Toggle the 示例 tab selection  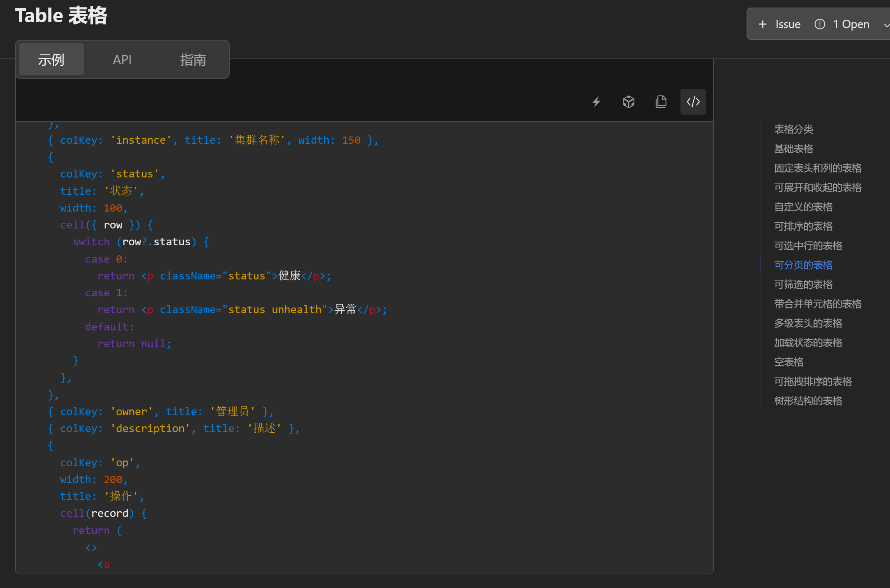tap(51, 59)
